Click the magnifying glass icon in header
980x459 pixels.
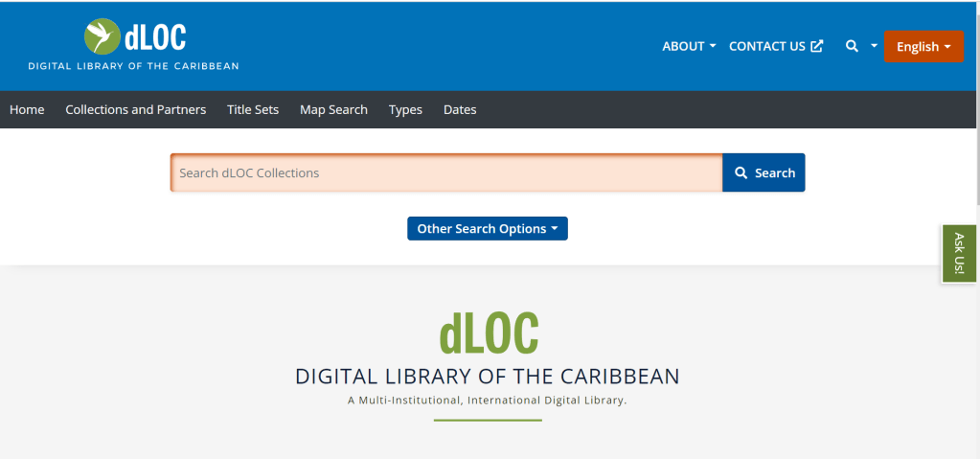pyautogui.click(x=851, y=46)
